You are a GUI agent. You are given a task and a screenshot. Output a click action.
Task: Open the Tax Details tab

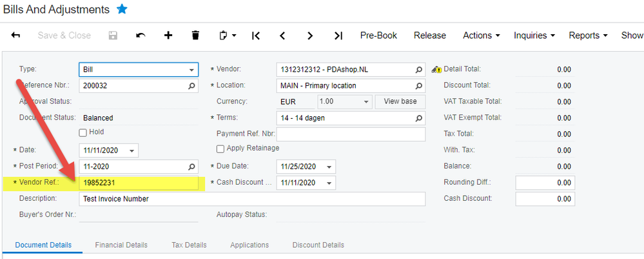pyautogui.click(x=189, y=245)
